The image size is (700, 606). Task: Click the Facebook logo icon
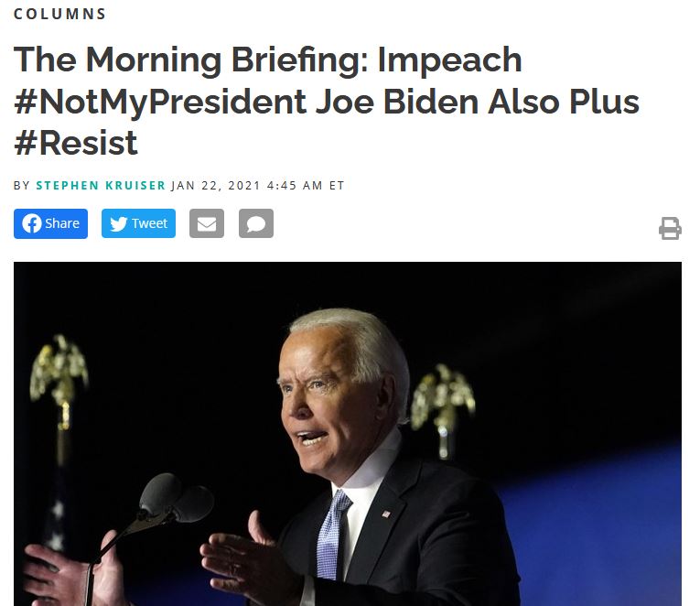point(32,223)
